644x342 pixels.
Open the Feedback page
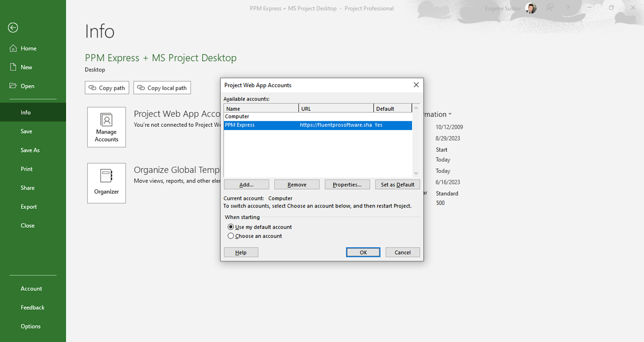[x=33, y=307]
